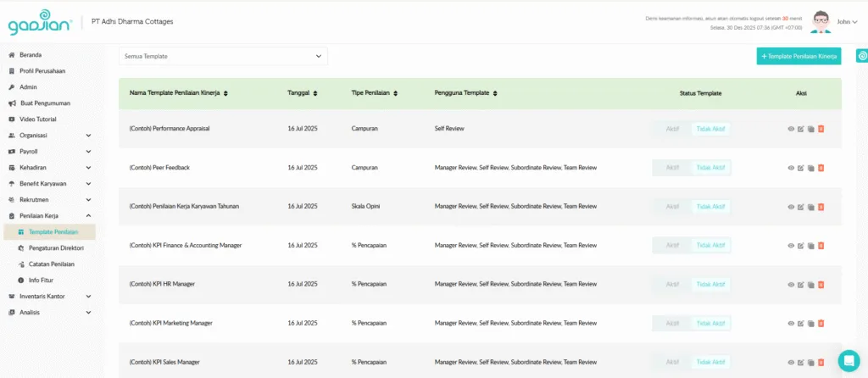Duplicate the (Contoh) KPI HR Manager template

[810, 284]
